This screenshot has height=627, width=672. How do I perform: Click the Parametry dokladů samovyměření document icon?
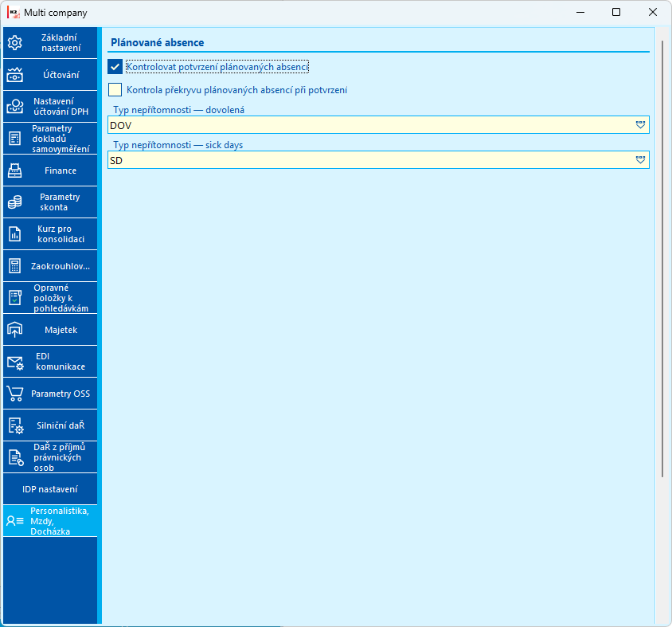point(15,139)
